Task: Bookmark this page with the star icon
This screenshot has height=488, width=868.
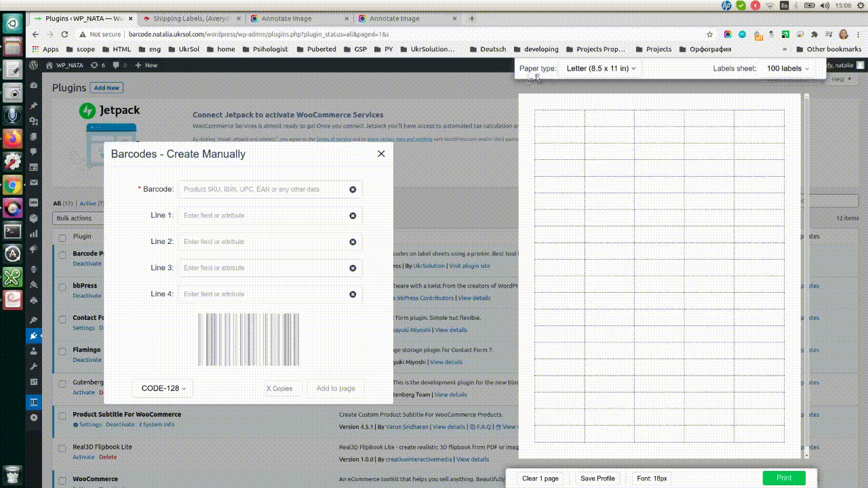Action: (x=709, y=34)
